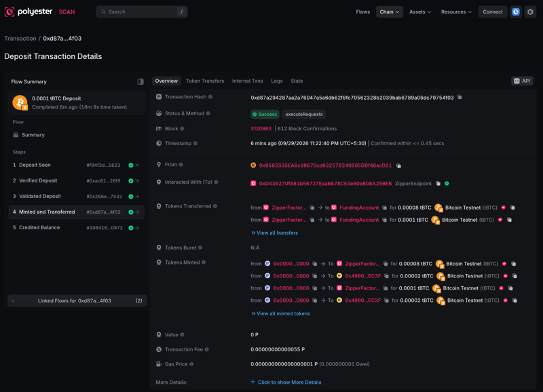543x392 pixels.
Task: Expand View all transfers
Action: (x=275, y=233)
